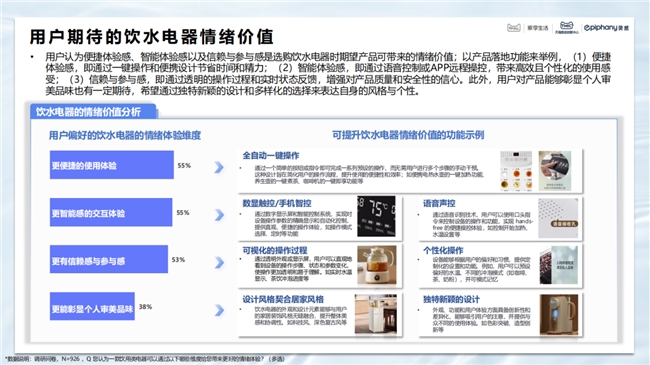Open the 饮水电器的情绪价值分析 tab
Screen dimensions: 650x365
pyautogui.click(x=93, y=112)
